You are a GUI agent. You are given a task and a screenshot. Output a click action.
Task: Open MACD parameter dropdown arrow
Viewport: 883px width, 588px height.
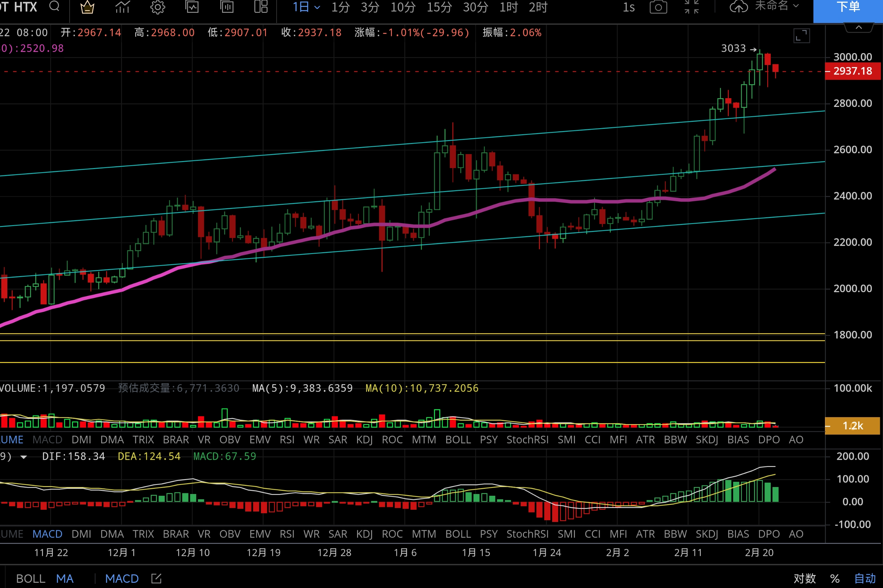coord(24,457)
